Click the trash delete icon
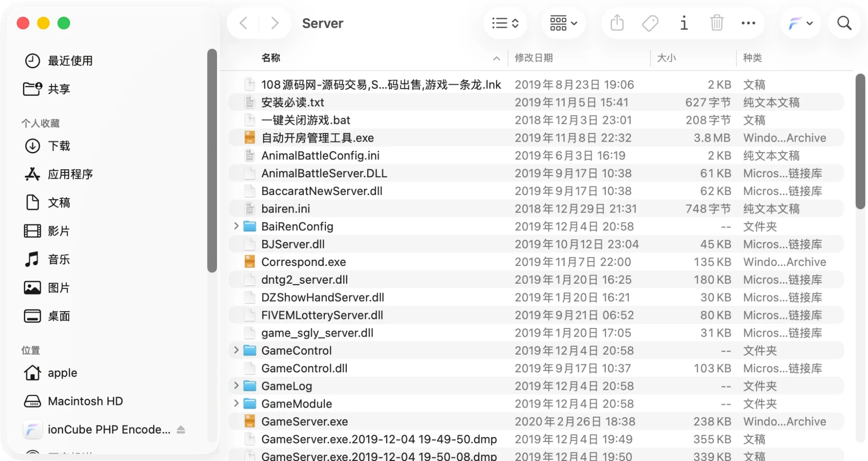The image size is (868, 461). click(717, 23)
